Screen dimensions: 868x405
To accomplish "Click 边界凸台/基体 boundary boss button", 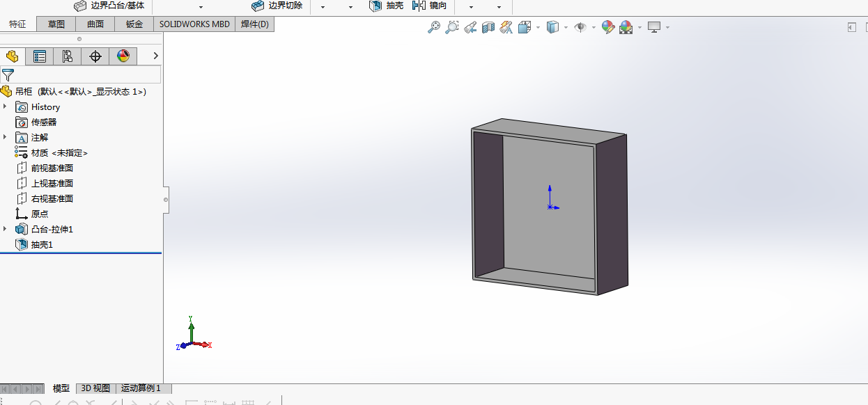I will [109, 6].
